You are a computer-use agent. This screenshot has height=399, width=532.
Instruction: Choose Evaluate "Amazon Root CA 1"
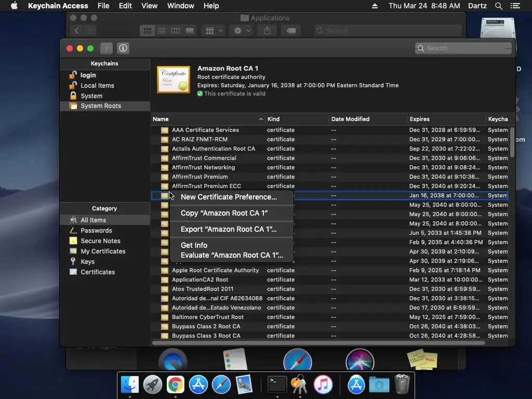tap(231, 255)
